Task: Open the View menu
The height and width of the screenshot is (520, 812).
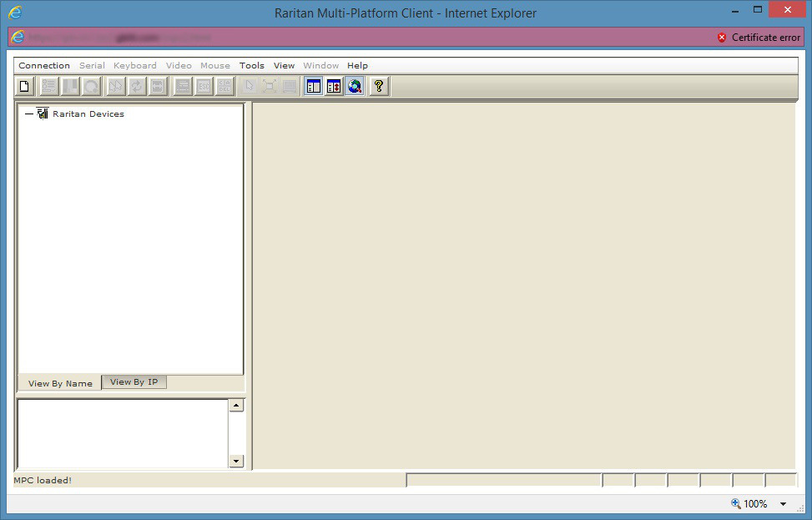Action: (285, 65)
